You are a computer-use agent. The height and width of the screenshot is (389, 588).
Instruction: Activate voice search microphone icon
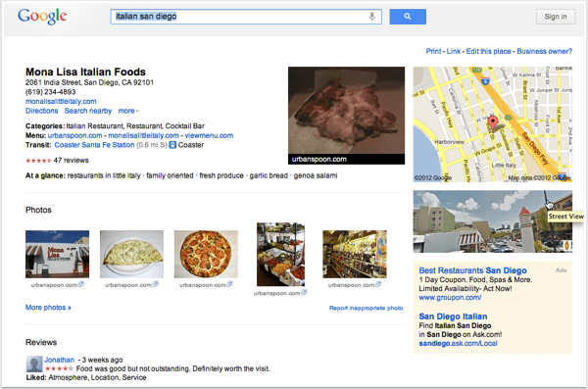click(x=371, y=17)
